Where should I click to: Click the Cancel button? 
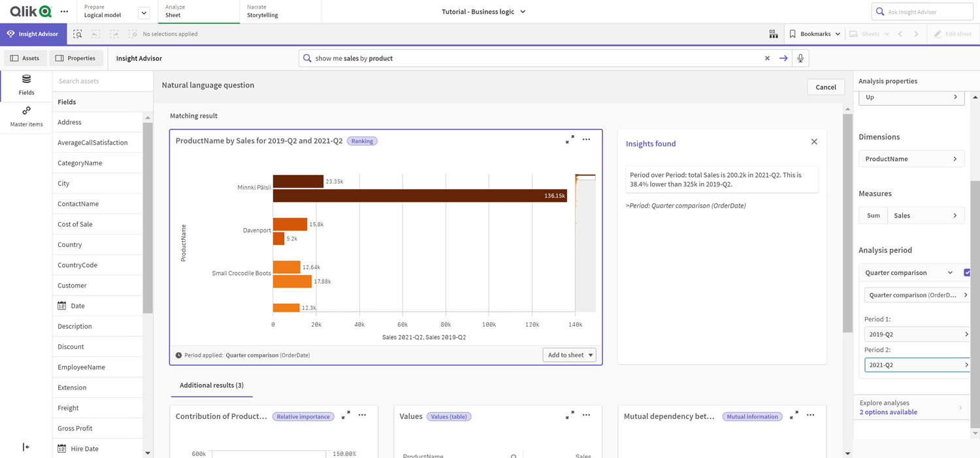825,86
